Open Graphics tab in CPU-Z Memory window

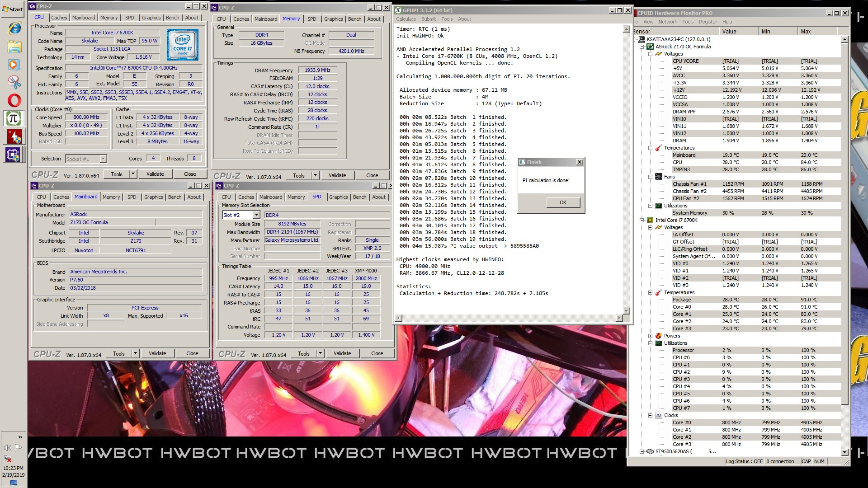click(x=333, y=19)
